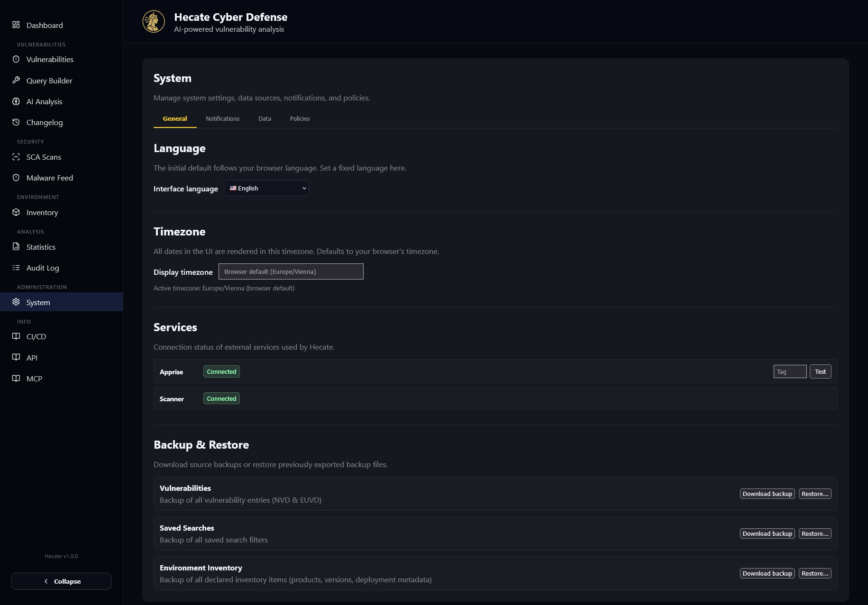The height and width of the screenshot is (605, 868).
Task: Click the Malware Feed shield icon
Action: tap(16, 178)
